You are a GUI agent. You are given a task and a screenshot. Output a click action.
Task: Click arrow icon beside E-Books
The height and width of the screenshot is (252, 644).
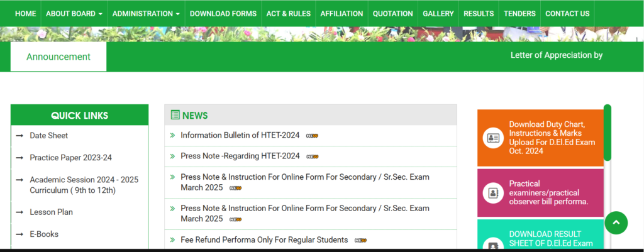[x=19, y=234]
